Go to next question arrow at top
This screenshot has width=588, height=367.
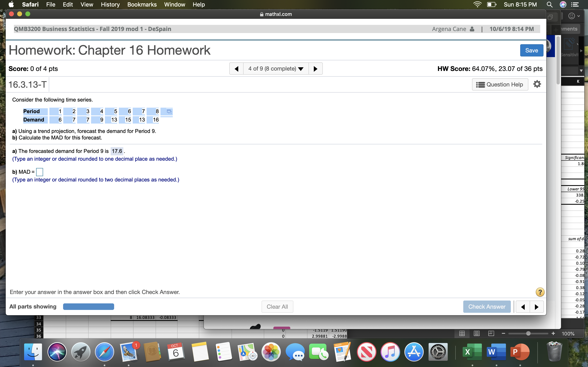315,69
